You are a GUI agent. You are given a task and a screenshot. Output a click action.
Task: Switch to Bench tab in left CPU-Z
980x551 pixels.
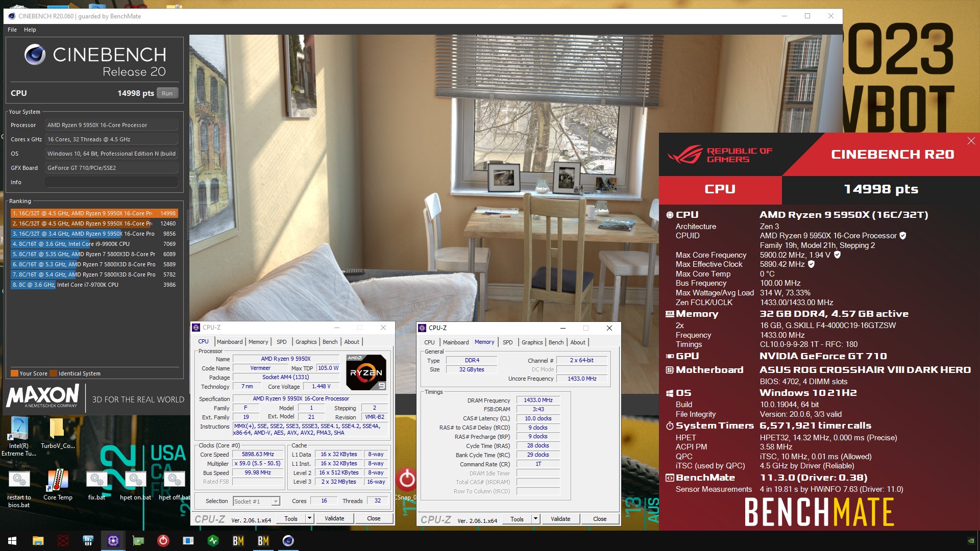coord(330,342)
